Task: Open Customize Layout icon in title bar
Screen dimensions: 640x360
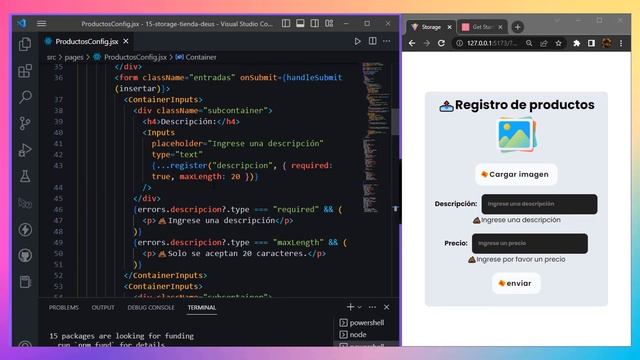Action: (x=329, y=24)
